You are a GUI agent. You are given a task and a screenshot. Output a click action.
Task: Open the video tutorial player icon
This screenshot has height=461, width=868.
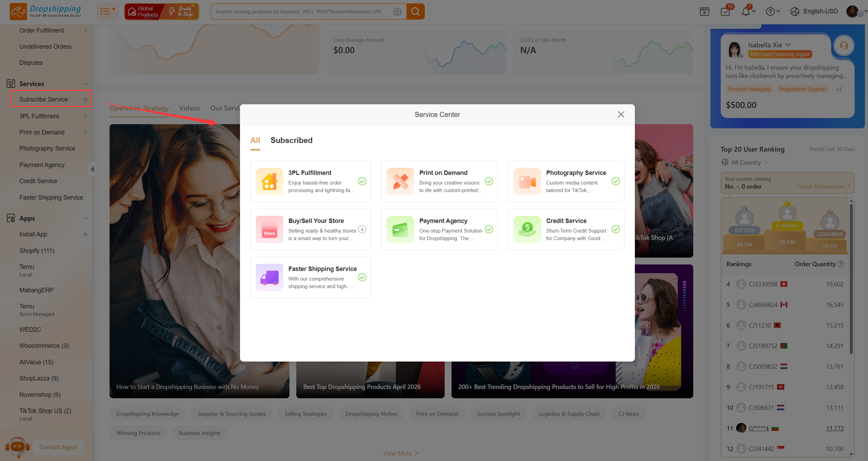705,12
